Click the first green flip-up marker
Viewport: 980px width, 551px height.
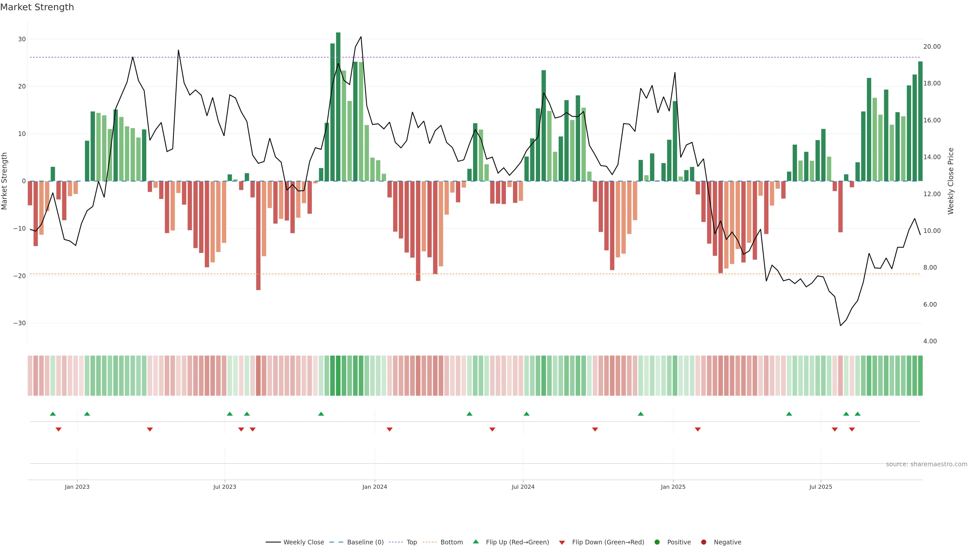click(x=53, y=414)
